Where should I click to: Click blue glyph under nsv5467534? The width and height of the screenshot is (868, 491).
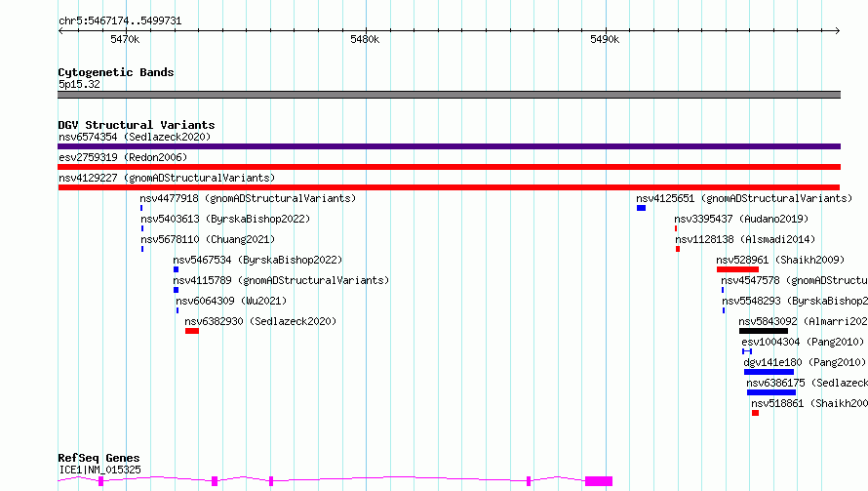click(x=176, y=269)
